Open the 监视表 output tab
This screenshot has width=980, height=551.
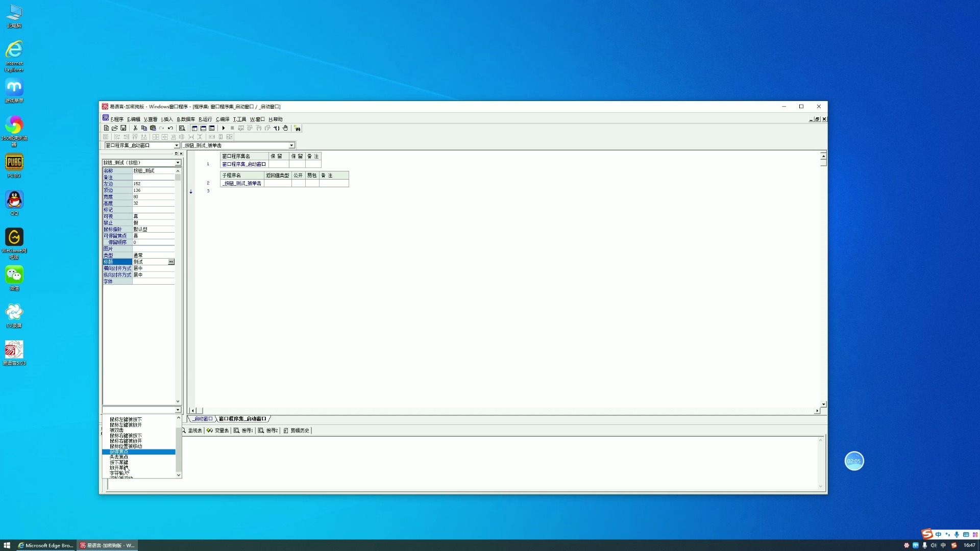click(x=192, y=431)
